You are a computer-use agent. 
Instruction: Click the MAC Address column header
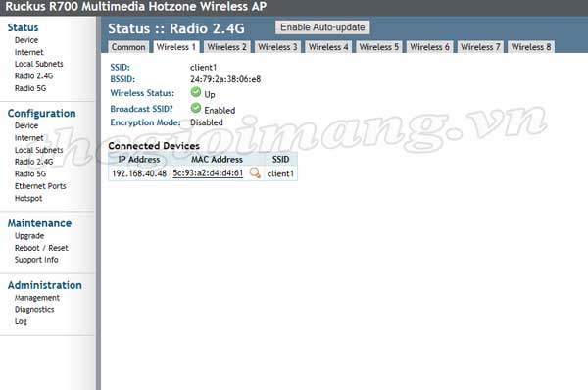coord(217,160)
